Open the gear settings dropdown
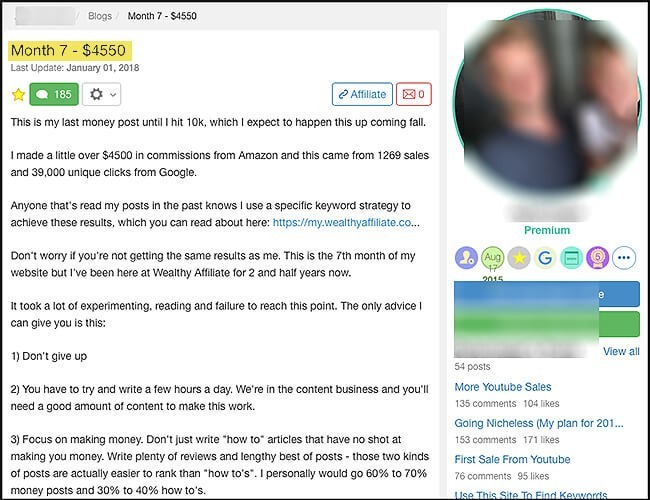The height and width of the screenshot is (500, 650). pyautogui.click(x=102, y=95)
